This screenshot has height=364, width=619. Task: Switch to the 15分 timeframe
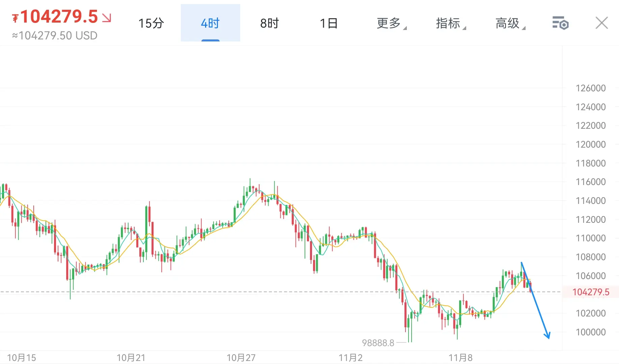point(151,23)
